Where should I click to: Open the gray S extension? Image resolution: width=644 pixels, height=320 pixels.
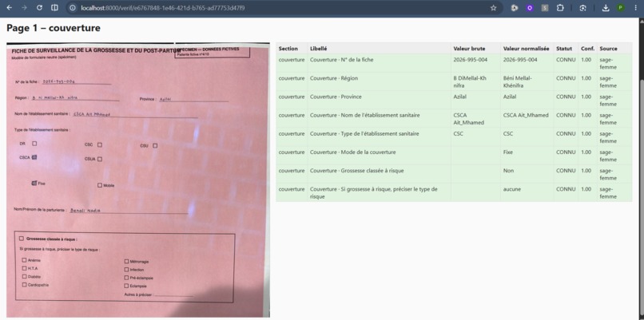point(545,8)
